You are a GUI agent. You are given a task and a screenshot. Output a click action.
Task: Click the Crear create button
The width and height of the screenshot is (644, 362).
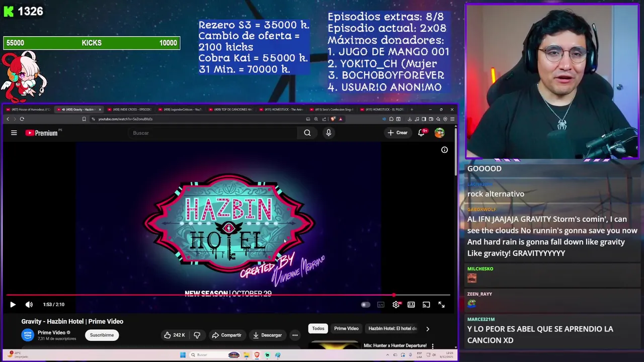(397, 133)
